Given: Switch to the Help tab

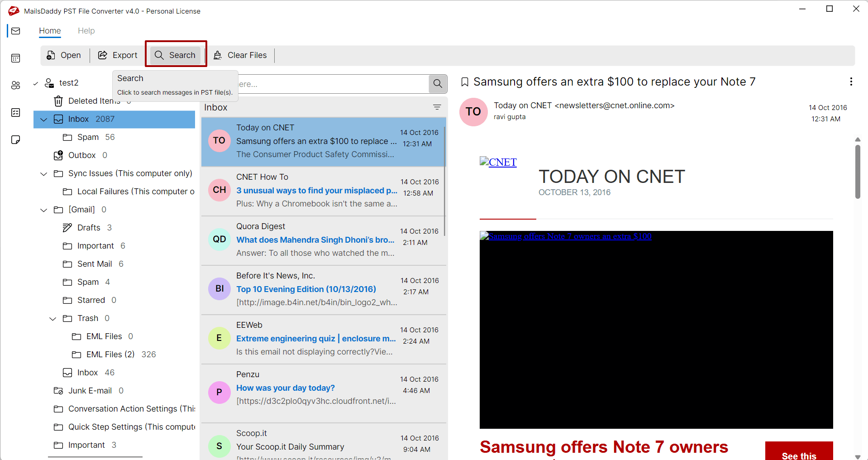Looking at the screenshot, I should 86,31.
